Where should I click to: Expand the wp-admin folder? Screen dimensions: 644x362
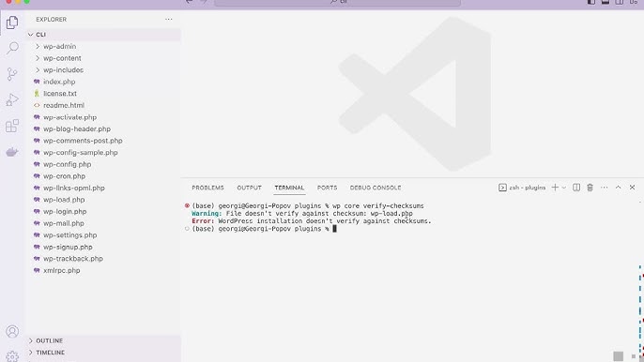[x=103, y=46]
